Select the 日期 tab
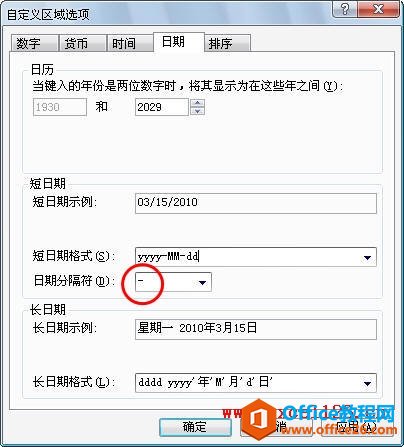This screenshot has height=447, width=404. coord(179,42)
